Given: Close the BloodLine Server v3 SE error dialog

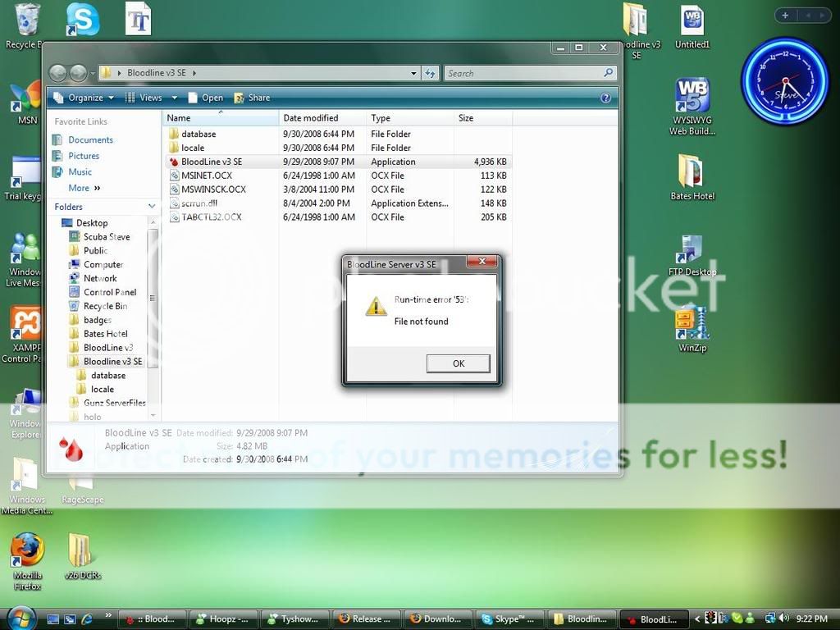Looking at the screenshot, I should 482,262.
